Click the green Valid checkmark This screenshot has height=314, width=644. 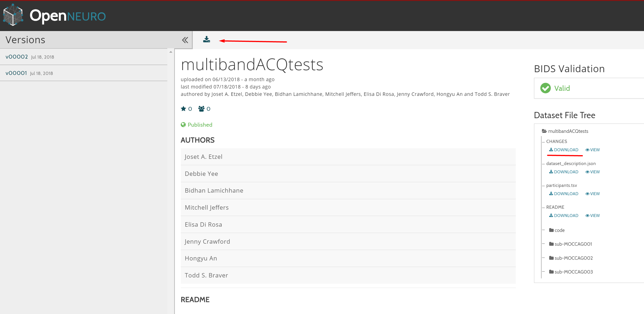tap(545, 88)
